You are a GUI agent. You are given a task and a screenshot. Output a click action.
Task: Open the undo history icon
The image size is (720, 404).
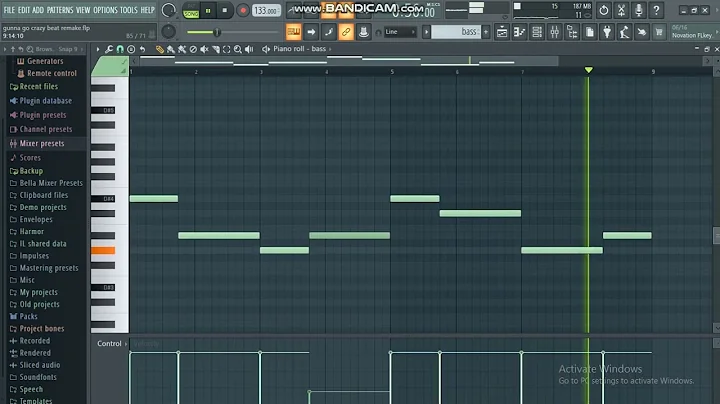[604, 10]
